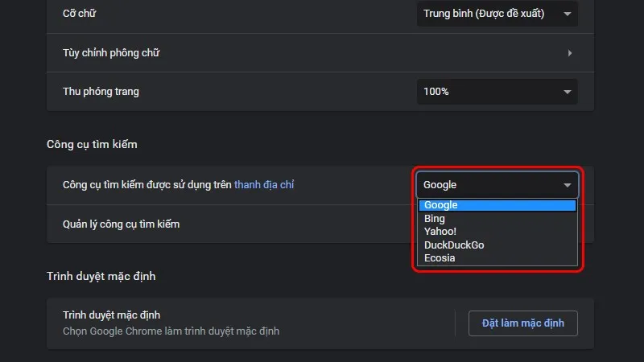This screenshot has height=362, width=644.
Task: Click Chọn Google Chrome làm trình duyệt text
Action: [171, 331]
